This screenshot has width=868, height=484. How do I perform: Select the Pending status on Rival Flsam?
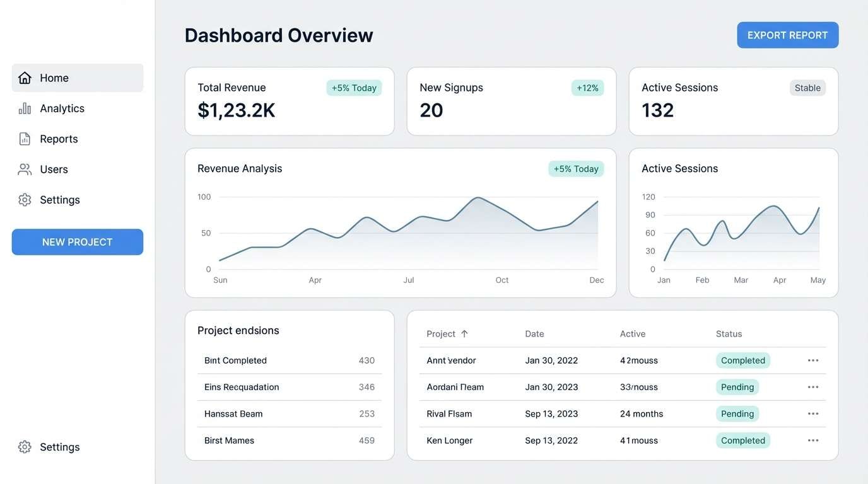(737, 413)
